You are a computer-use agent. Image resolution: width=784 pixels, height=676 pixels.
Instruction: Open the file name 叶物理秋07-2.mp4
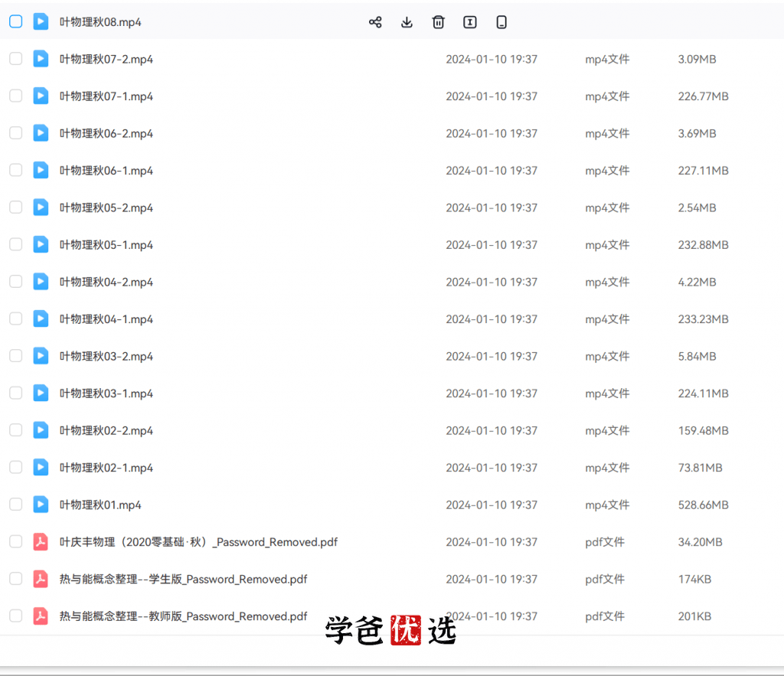pos(106,59)
